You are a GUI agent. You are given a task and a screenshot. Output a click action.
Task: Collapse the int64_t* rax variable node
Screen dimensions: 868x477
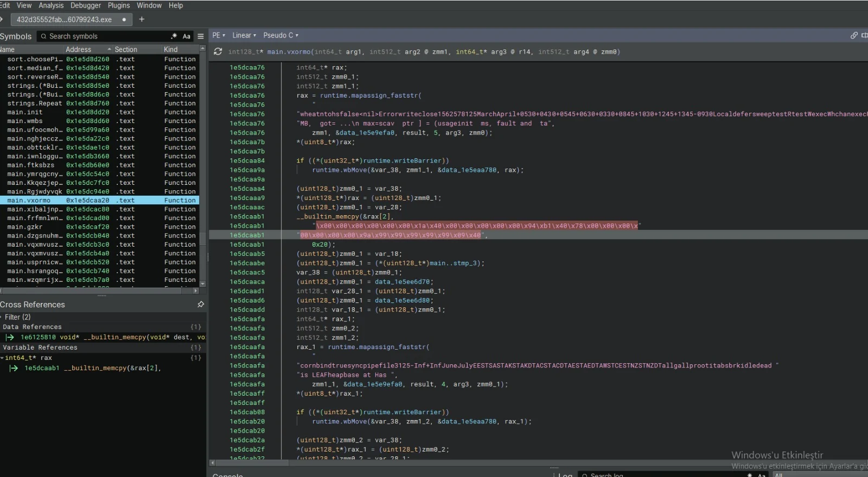2,358
